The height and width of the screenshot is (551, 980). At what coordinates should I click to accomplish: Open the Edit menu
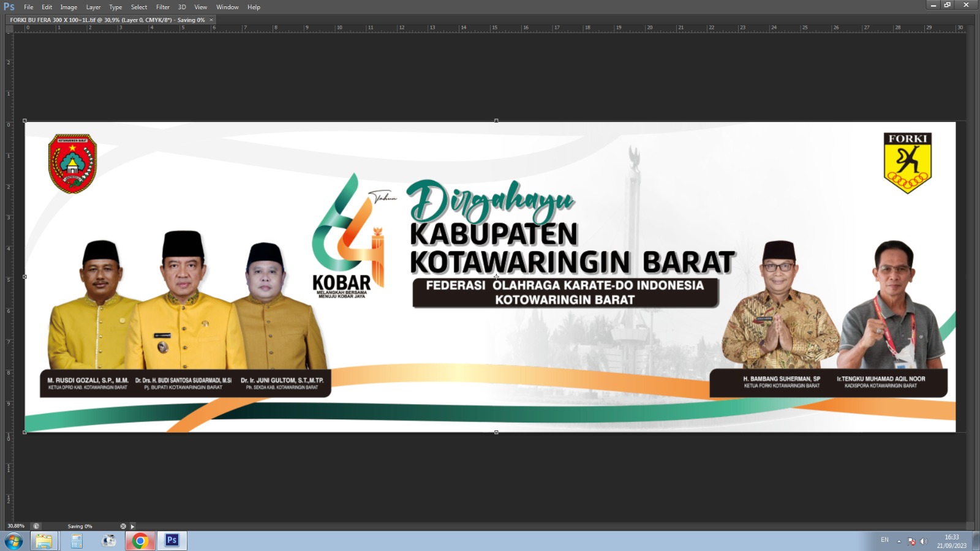[47, 7]
